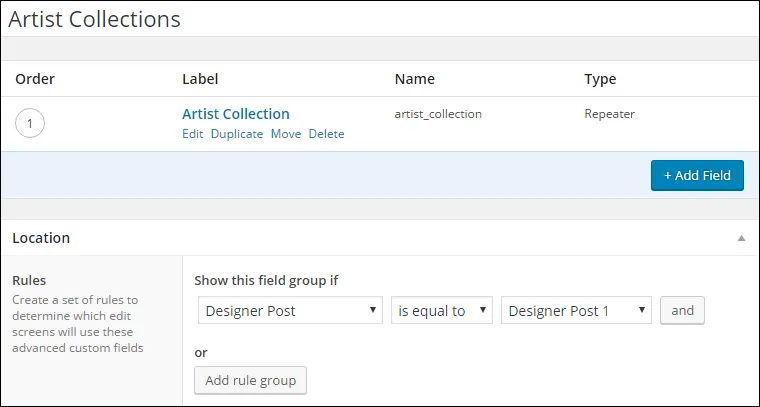
Task: Open the Designer Post 1 value dropdown
Action: [x=576, y=311]
